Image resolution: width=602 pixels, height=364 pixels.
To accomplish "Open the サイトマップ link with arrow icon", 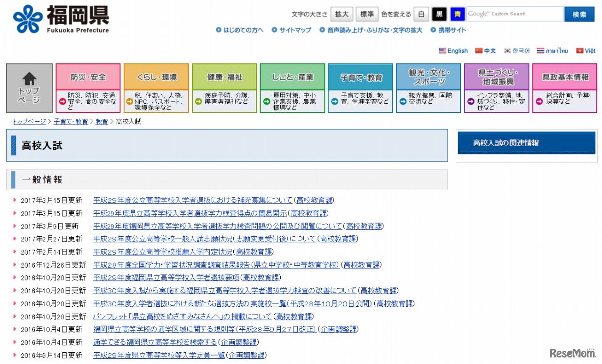I will coord(292,30).
